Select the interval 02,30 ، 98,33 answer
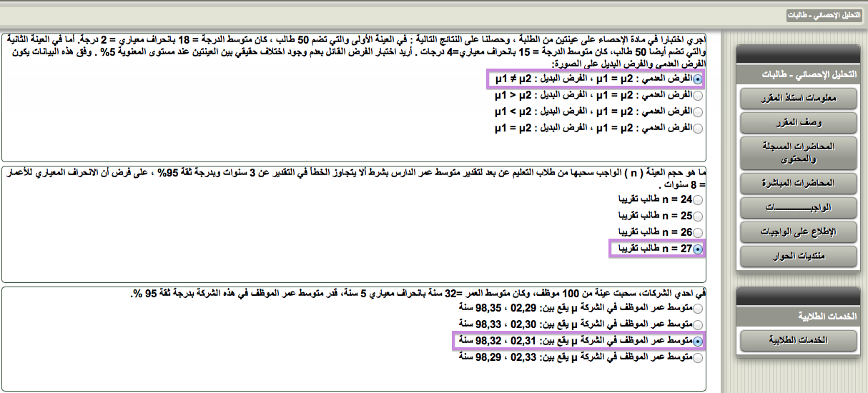The height and width of the screenshot is (393, 868). [x=698, y=324]
